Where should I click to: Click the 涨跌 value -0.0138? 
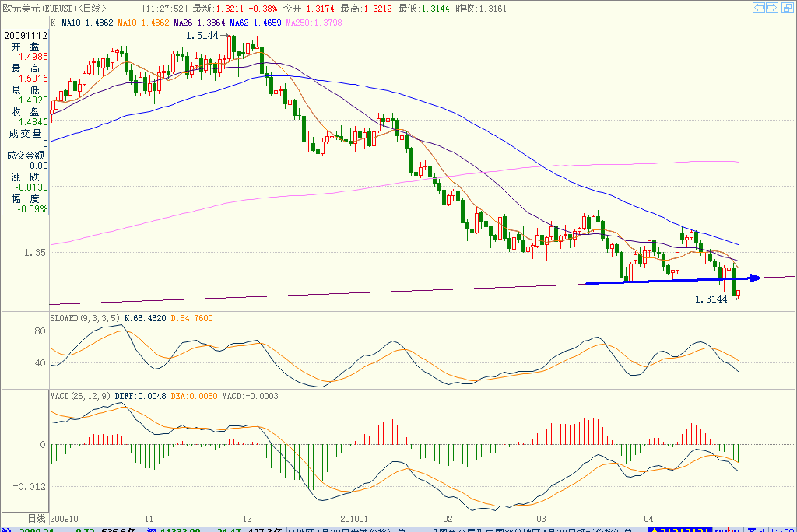pos(31,187)
